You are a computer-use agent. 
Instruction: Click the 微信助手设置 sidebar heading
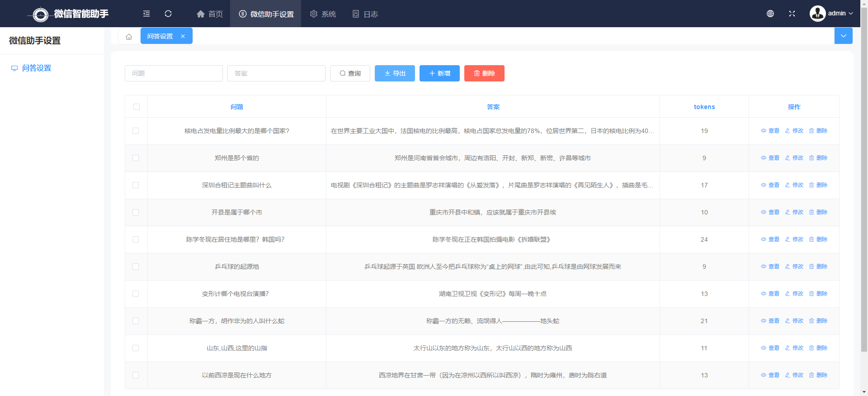tap(35, 41)
